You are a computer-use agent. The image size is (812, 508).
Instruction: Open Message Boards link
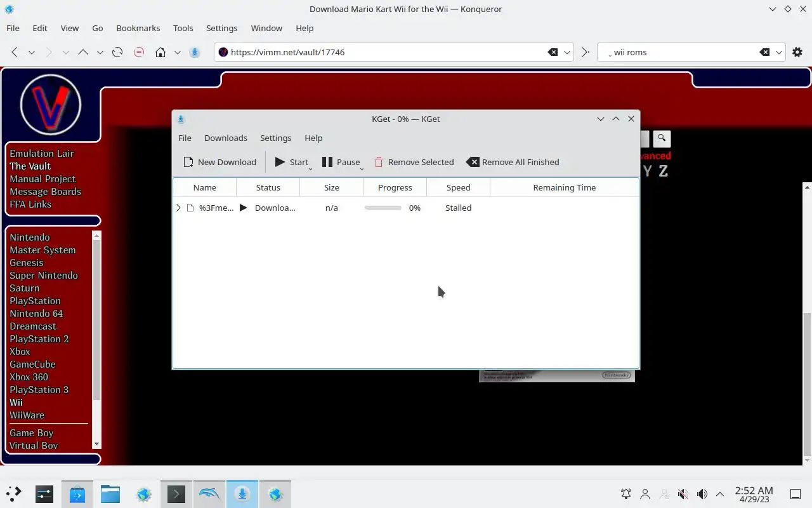click(x=45, y=192)
